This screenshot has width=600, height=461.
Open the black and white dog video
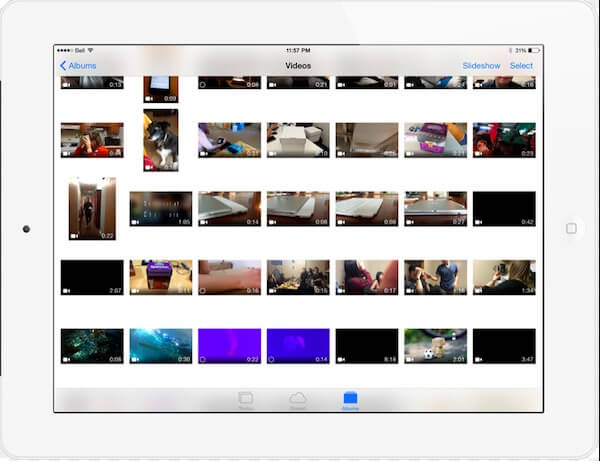click(x=161, y=140)
